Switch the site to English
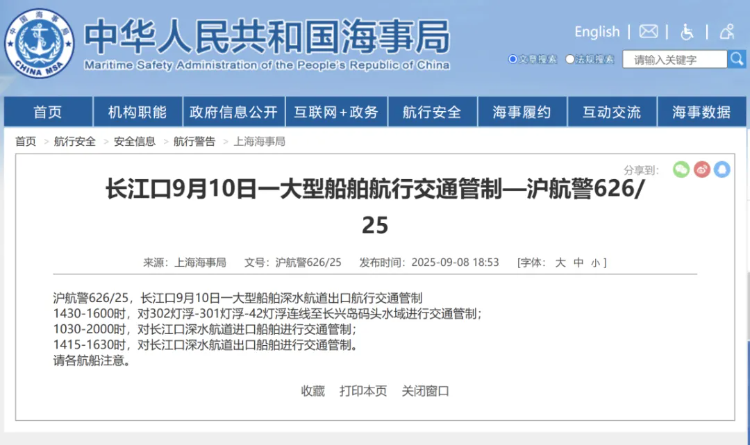This screenshot has height=445, width=750. (597, 32)
